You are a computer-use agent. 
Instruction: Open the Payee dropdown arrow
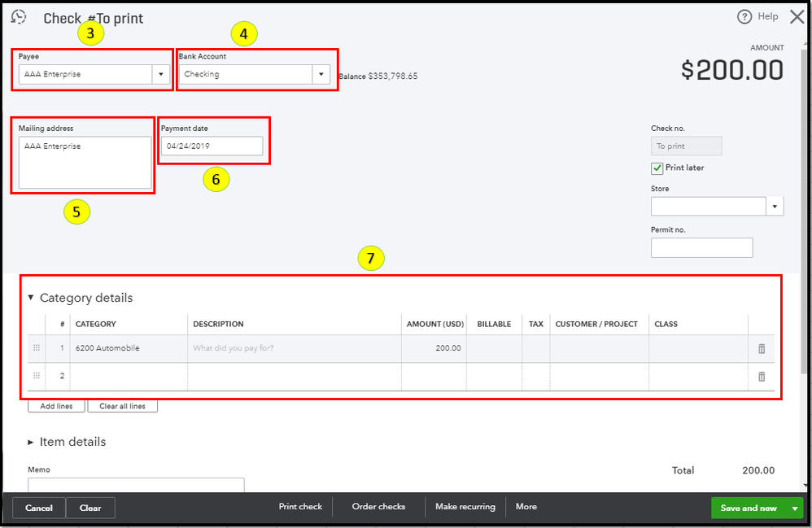tap(161, 74)
